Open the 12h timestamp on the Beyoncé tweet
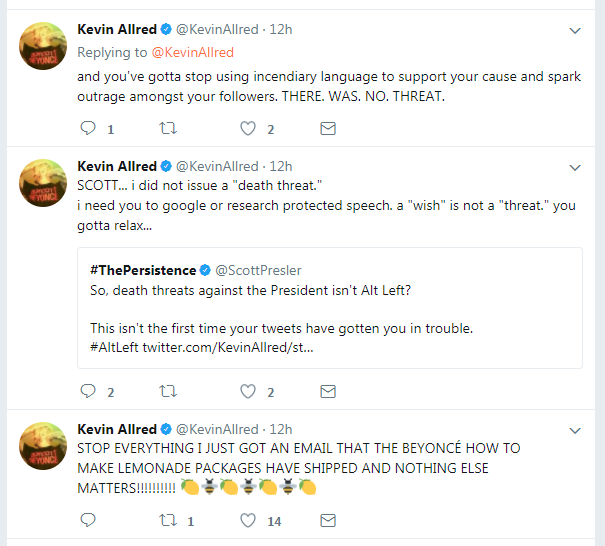Viewport: 605px width, 546px height. click(281, 429)
